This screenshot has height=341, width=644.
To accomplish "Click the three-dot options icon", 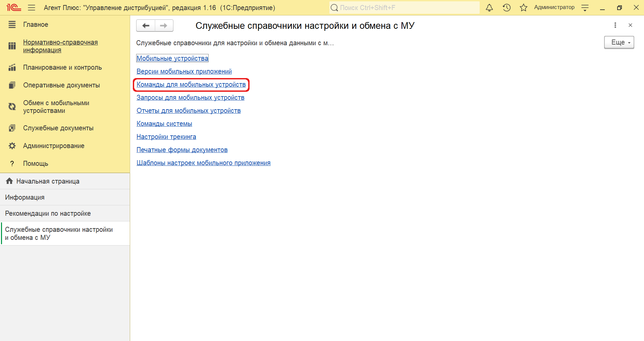I will pos(615,25).
